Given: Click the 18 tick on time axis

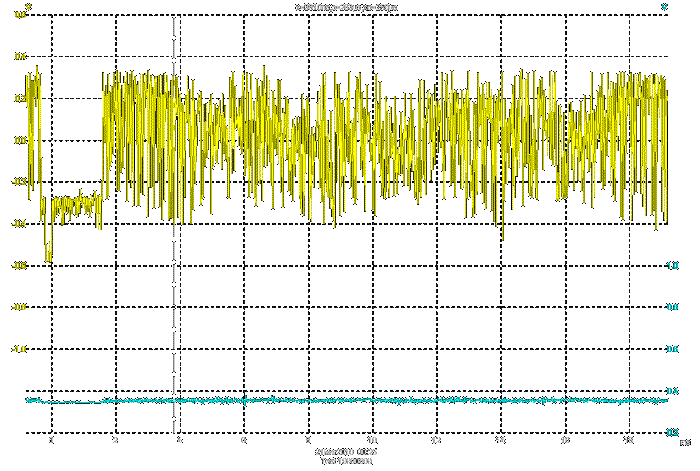Looking at the screenshot, I should point(629,440).
